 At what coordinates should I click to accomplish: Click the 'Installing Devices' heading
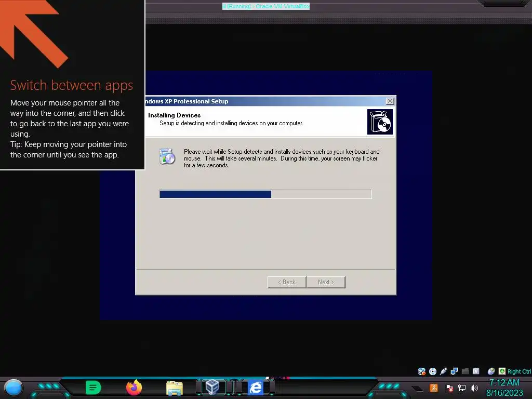pos(175,115)
